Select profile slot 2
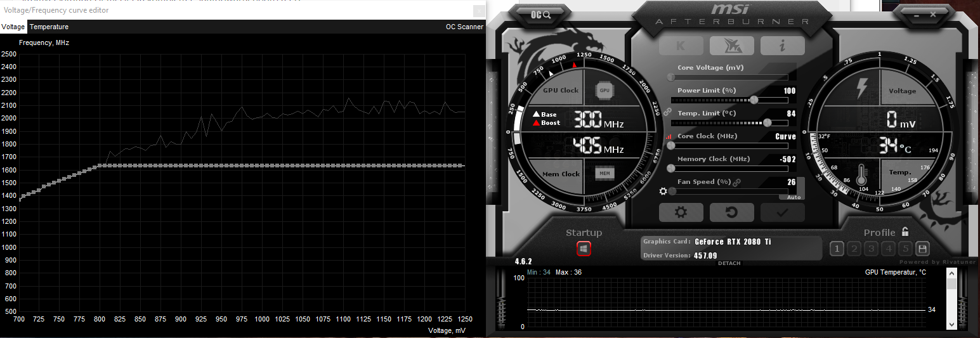Viewport: 980px width, 338px height. click(x=854, y=249)
